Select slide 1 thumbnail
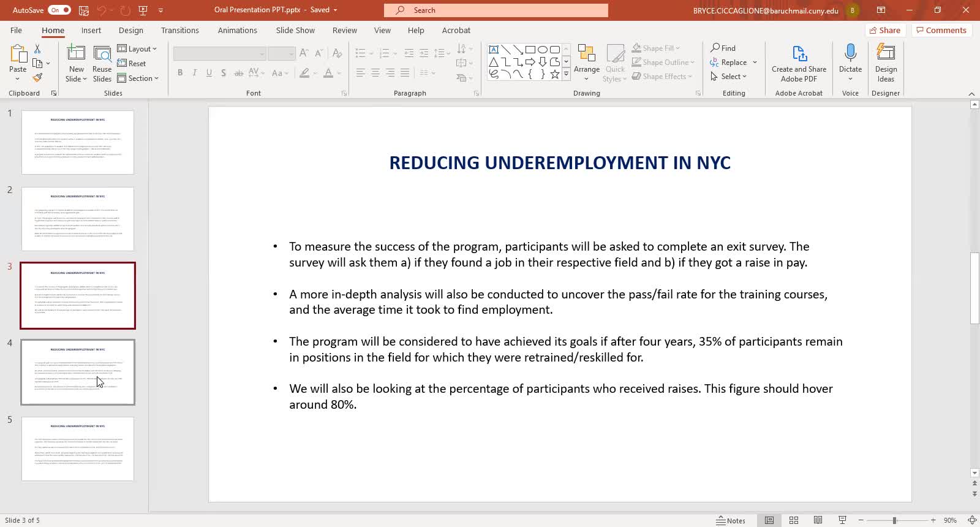 click(x=78, y=142)
